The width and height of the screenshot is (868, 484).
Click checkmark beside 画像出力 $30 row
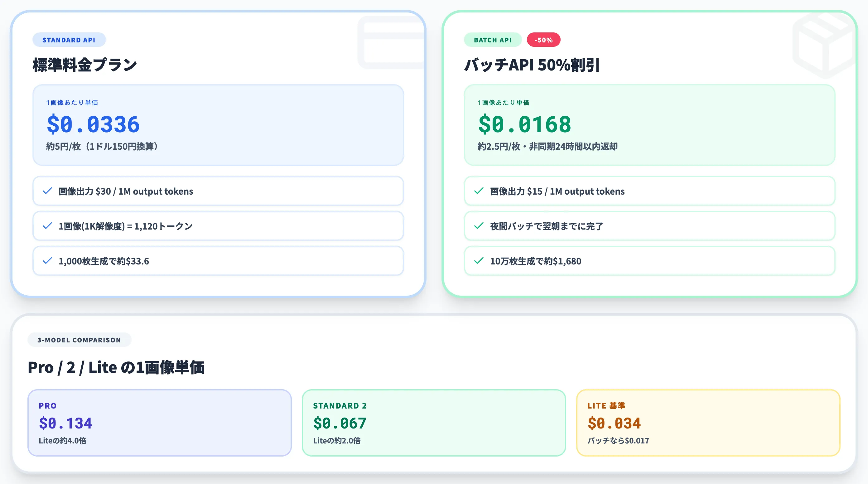pyautogui.click(x=47, y=191)
